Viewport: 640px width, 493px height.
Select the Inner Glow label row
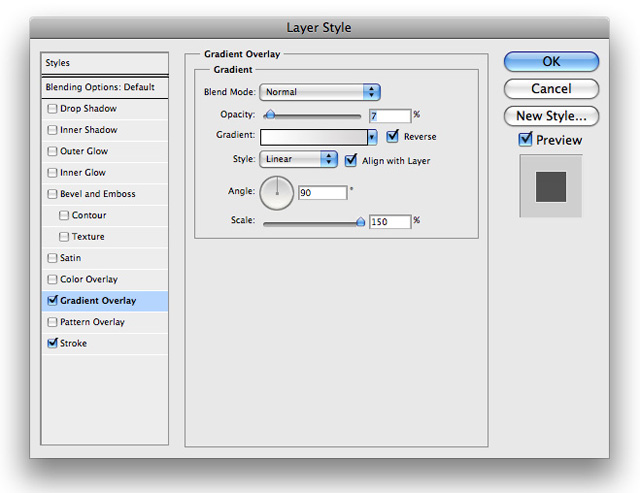click(x=105, y=173)
